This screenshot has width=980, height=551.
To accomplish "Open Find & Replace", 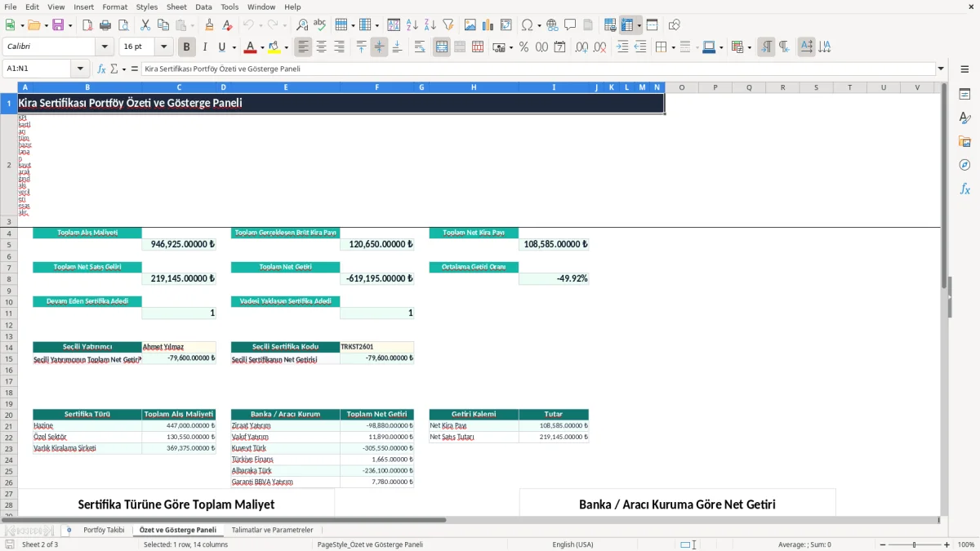I will pos(302,25).
